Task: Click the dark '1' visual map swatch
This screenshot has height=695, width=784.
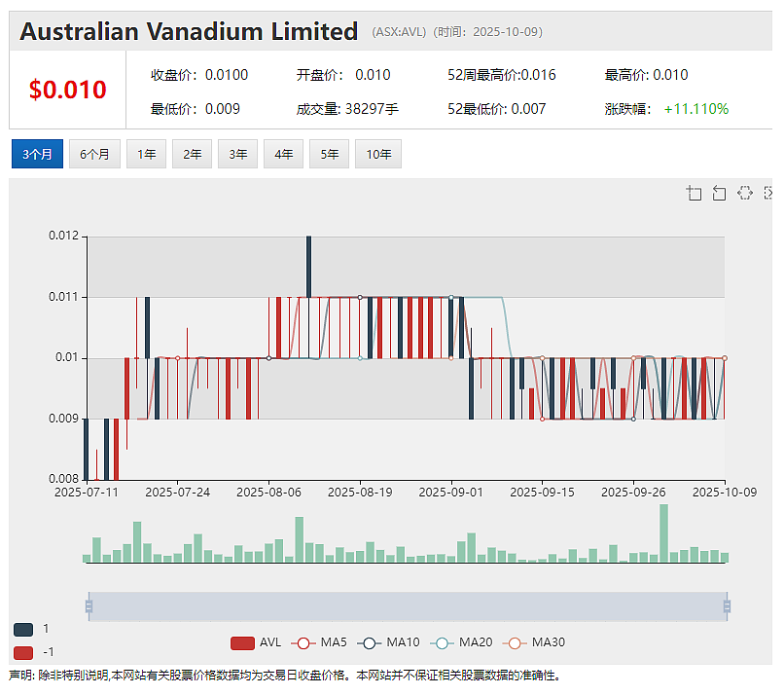Action: coord(23,630)
